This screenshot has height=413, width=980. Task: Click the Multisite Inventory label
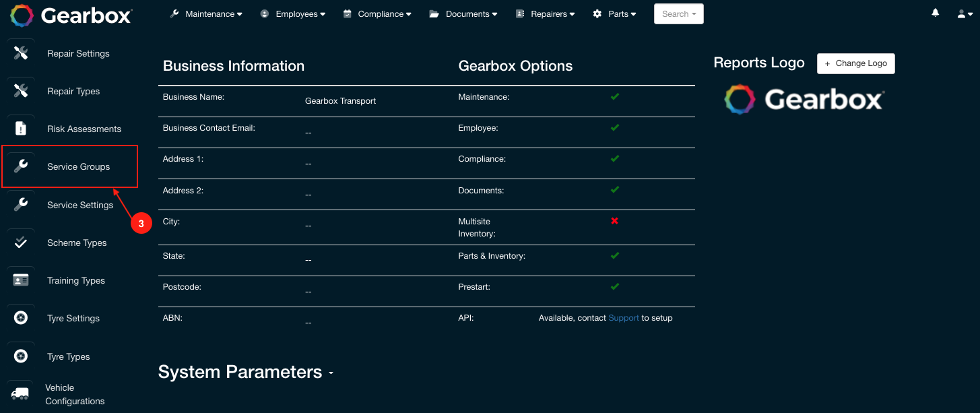pos(477,227)
